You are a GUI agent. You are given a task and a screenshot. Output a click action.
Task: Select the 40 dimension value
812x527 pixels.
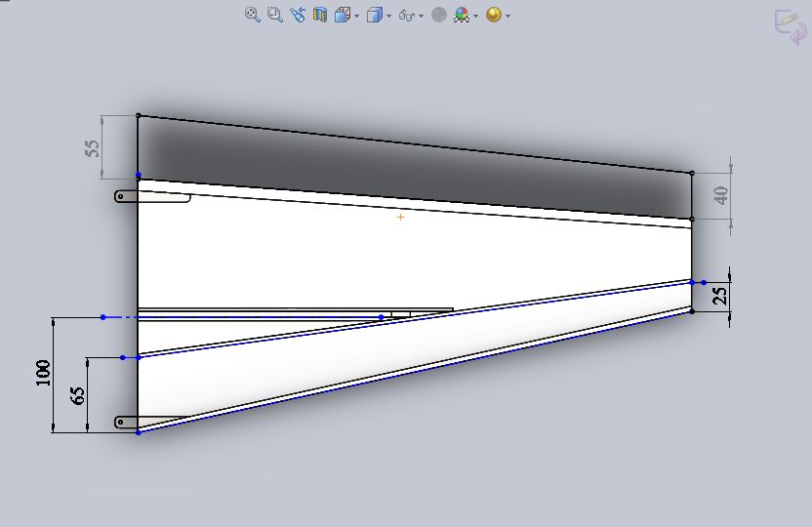coord(720,196)
